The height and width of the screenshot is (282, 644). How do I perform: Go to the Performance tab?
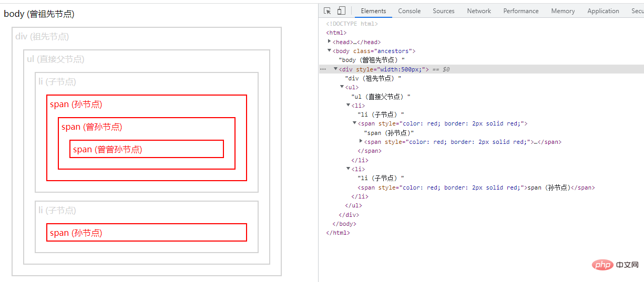coord(521,11)
